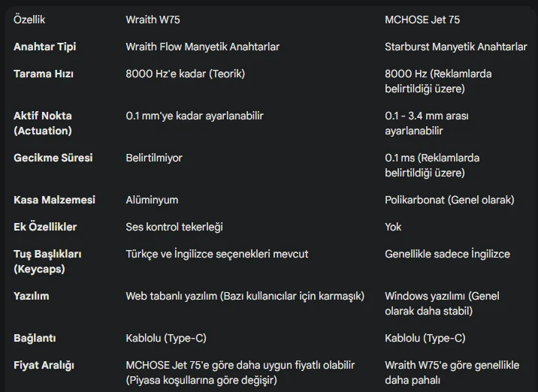Select the Tuş Başlıkları (Keycaps) label
538x392 pixels.
(x=47, y=261)
